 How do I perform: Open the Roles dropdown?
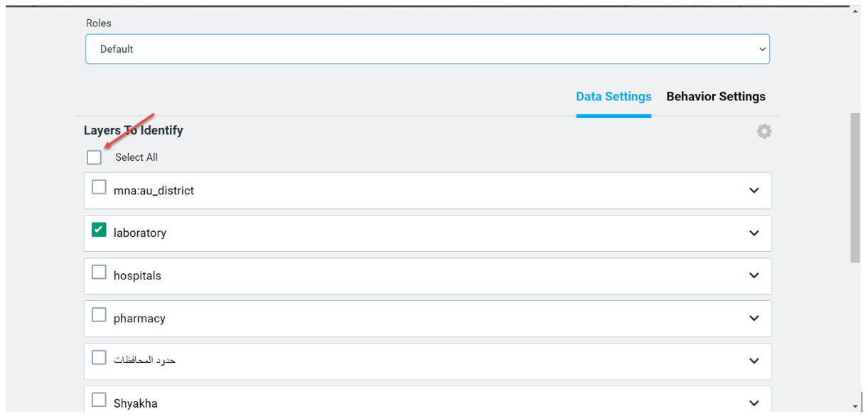coord(427,49)
